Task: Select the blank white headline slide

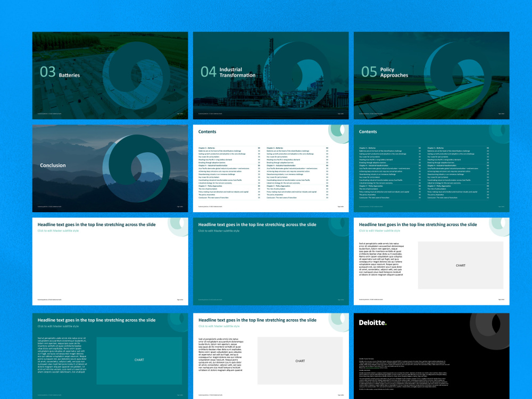Action: tap(110, 261)
